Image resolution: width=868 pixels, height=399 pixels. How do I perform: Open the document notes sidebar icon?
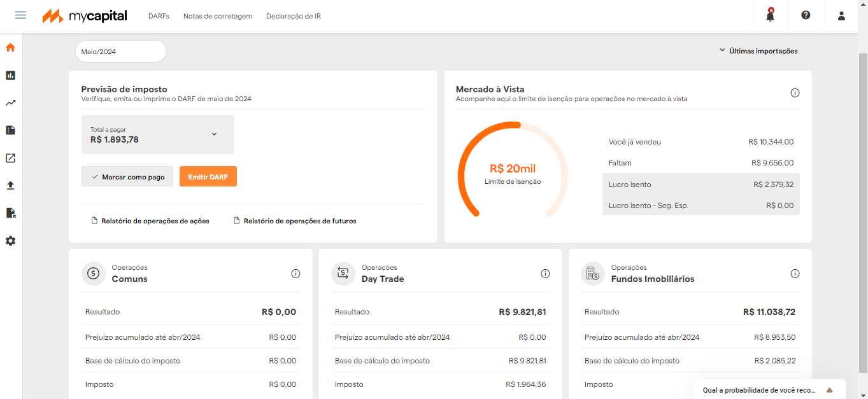click(x=10, y=130)
